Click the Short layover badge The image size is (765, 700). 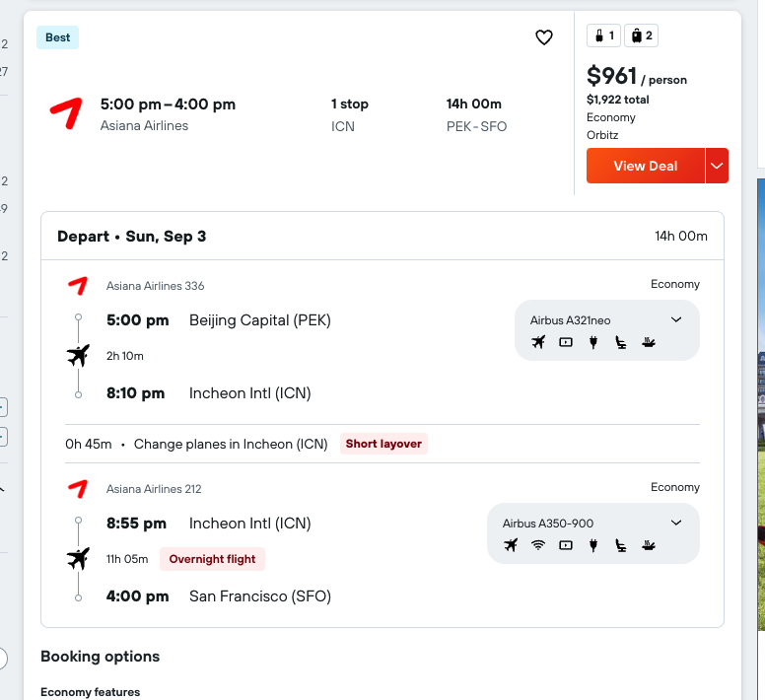pyautogui.click(x=383, y=444)
